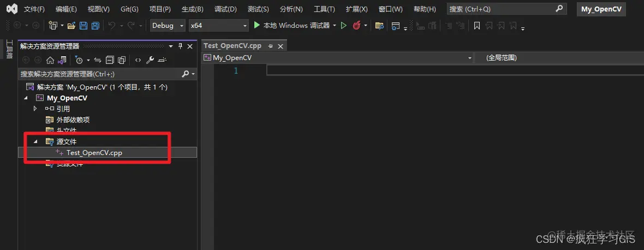Click the Comment Selection toolbar icon

tap(449, 26)
